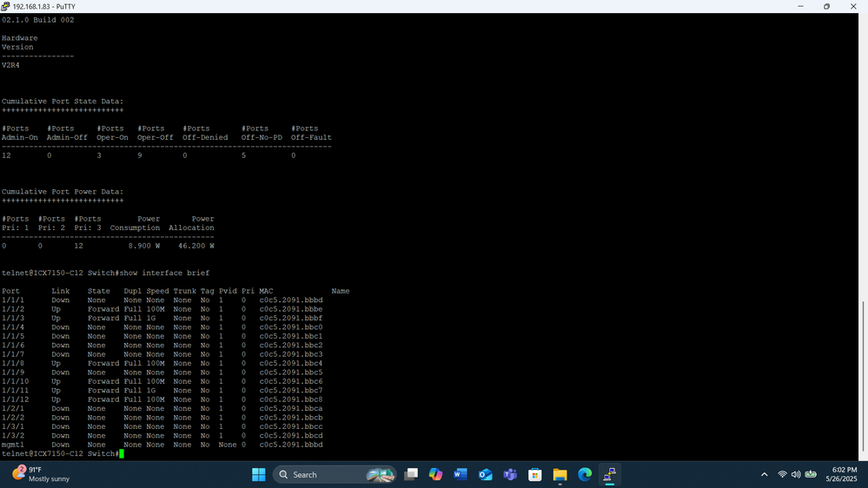The height and width of the screenshot is (488, 868).
Task: Click the PuTTY title bar text
Action: pyautogui.click(x=44, y=7)
